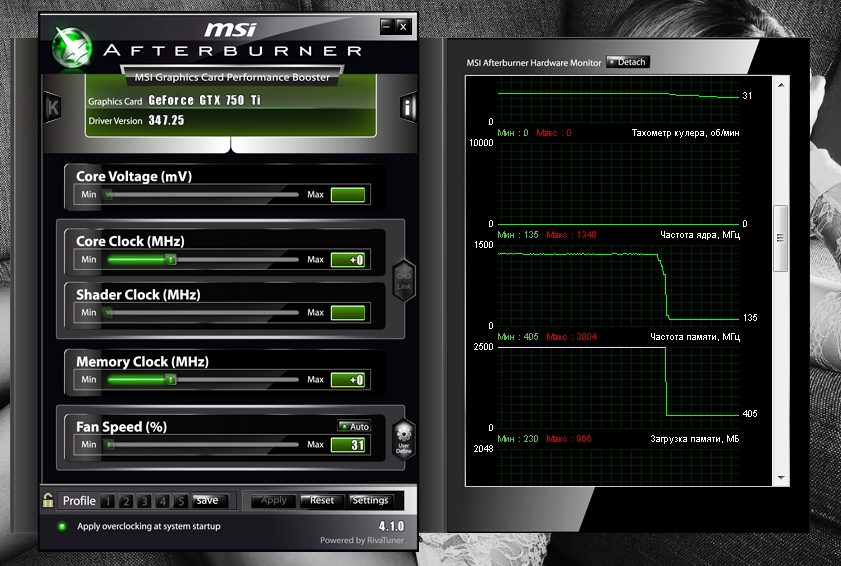Select profile slot 4
The height and width of the screenshot is (566, 841).
click(163, 501)
